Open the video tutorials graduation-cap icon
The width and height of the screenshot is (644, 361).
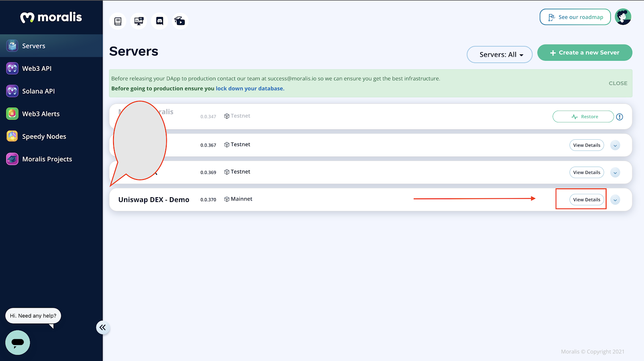(x=180, y=21)
